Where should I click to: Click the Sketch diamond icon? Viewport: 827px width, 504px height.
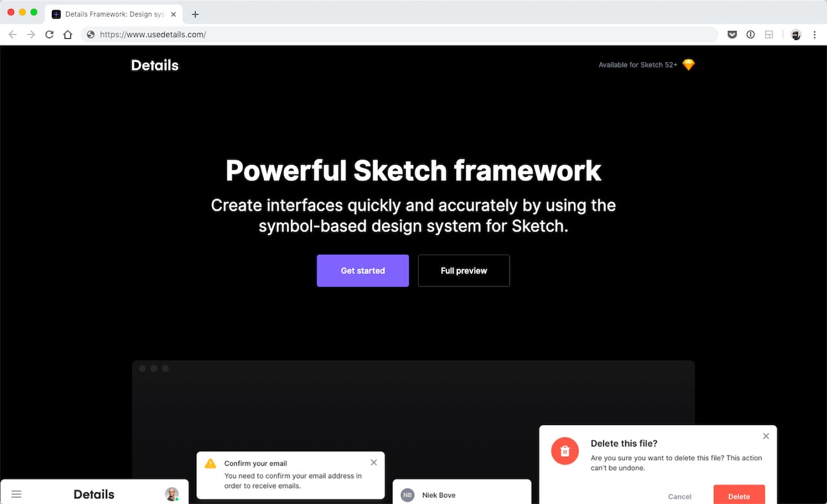pyautogui.click(x=689, y=65)
